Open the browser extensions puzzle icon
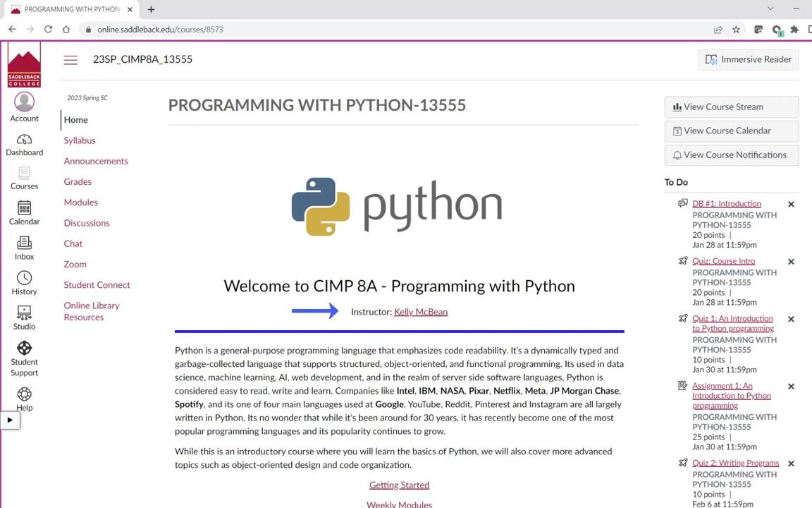Image resolution: width=812 pixels, height=508 pixels. (794, 30)
